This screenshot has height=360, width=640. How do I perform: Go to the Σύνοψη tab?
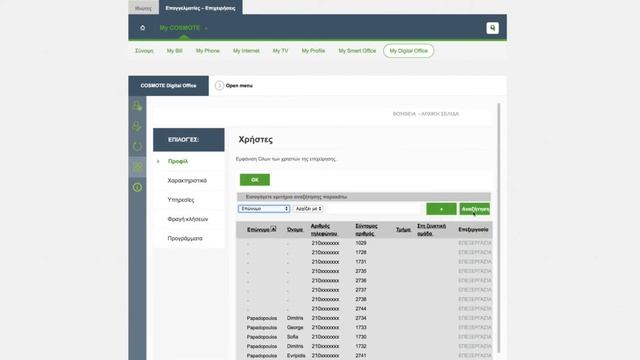pos(144,51)
